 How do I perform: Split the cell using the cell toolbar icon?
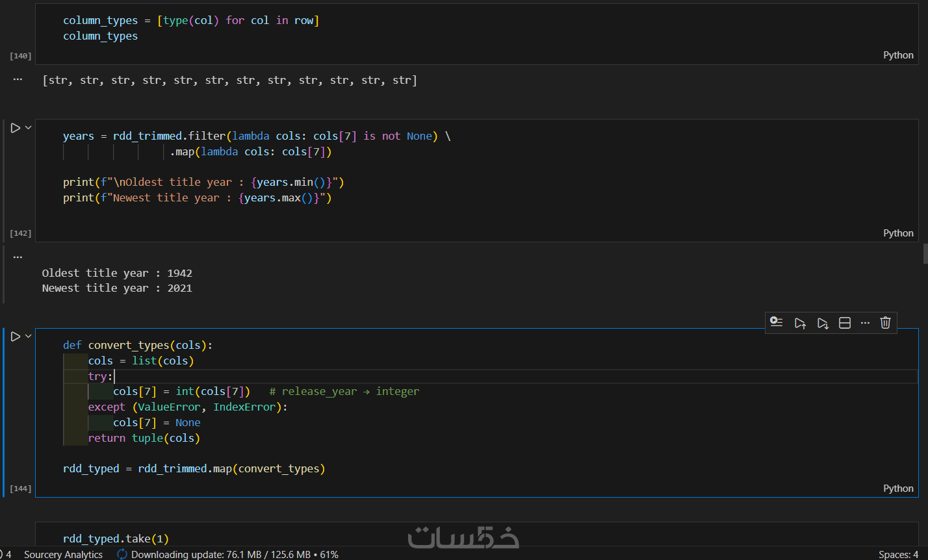(x=845, y=323)
